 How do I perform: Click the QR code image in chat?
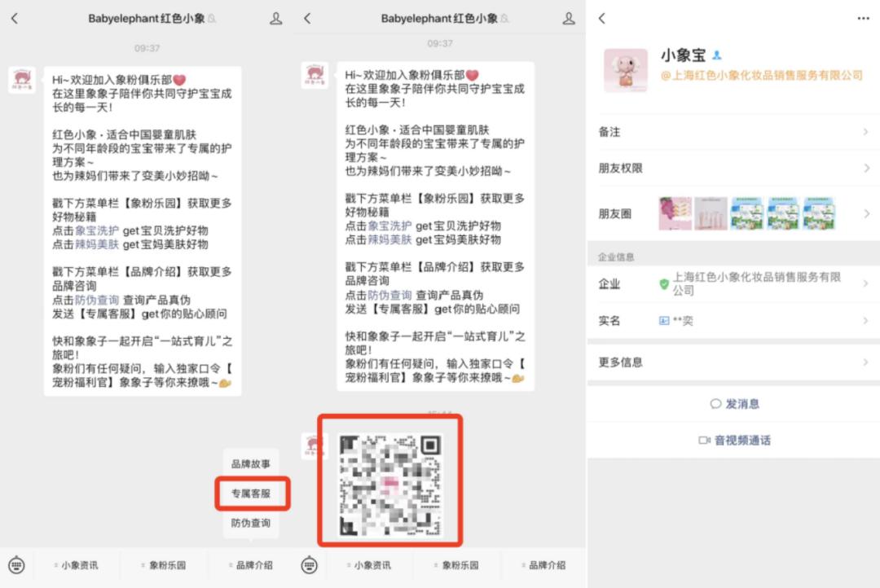point(390,485)
